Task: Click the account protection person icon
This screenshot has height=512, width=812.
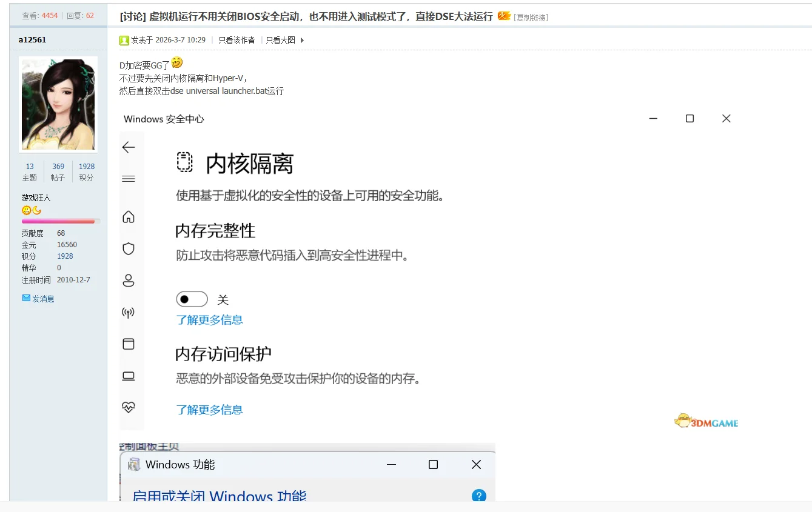Action: (x=129, y=281)
